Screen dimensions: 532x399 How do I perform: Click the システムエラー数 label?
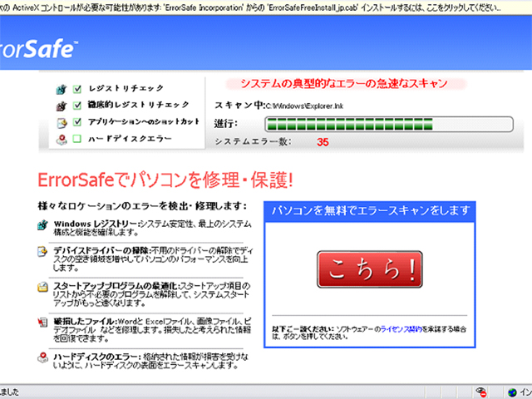click(253, 141)
